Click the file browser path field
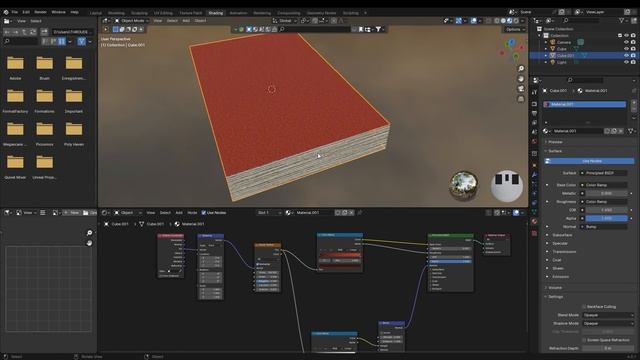Image resolution: width=640 pixels, height=360 pixels. coord(72,32)
